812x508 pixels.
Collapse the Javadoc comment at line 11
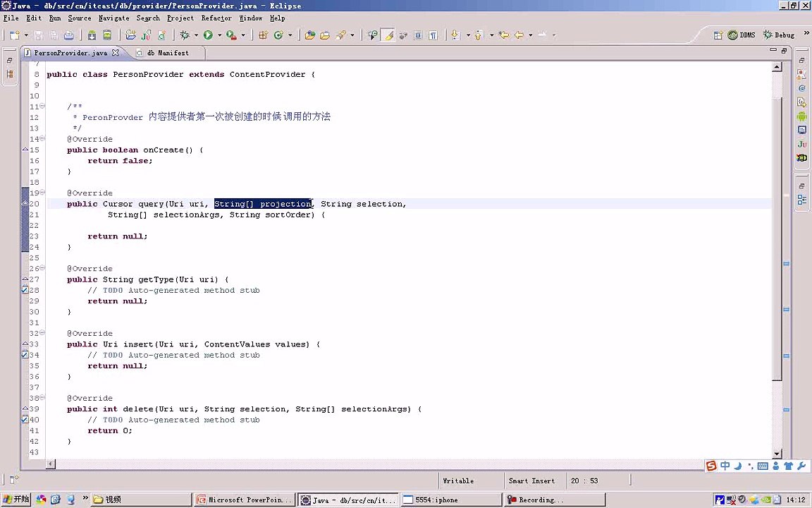coord(42,107)
